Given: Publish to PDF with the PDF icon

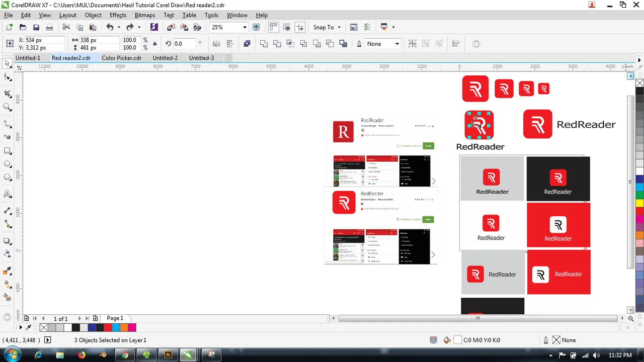Looking at the screenshot, I should [x=197, y=27].
